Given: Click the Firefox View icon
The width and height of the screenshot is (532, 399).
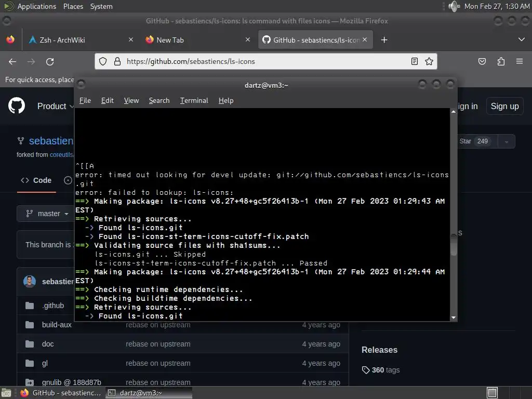Looking at the screenshot, I should click(10, 39).
